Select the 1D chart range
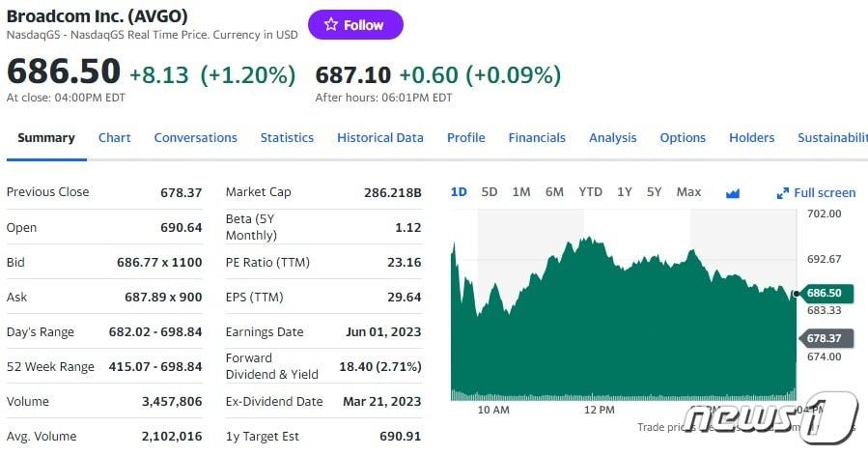 pyautogui.click(x=459, y=191)
